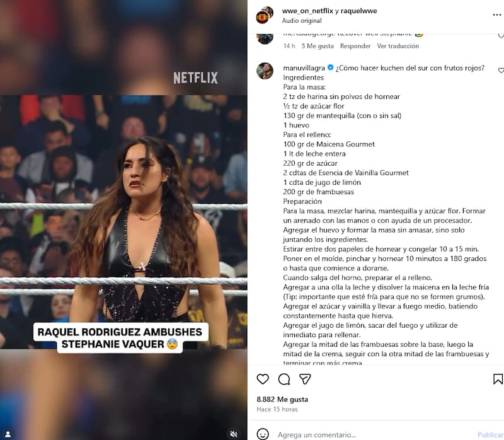Click Responder under the 14 h comment

pos(355,46)
